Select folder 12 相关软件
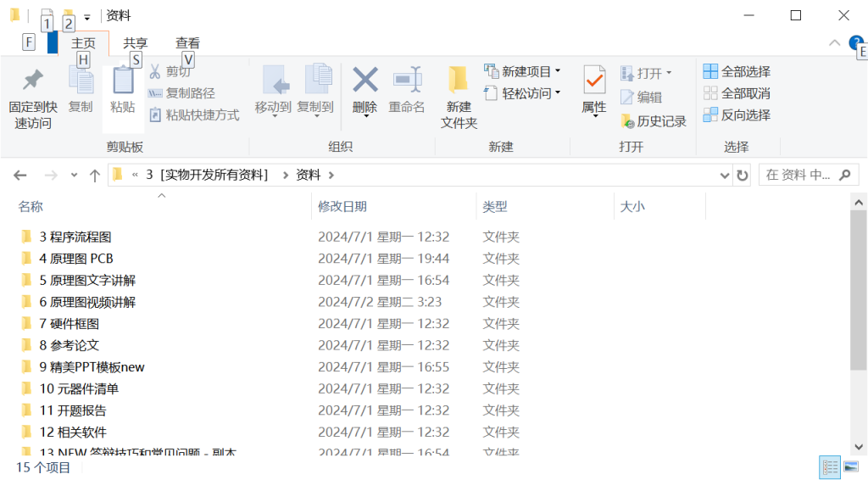Image resolution: width=868 pixels, height=480 pixels. tap(73, 432)
